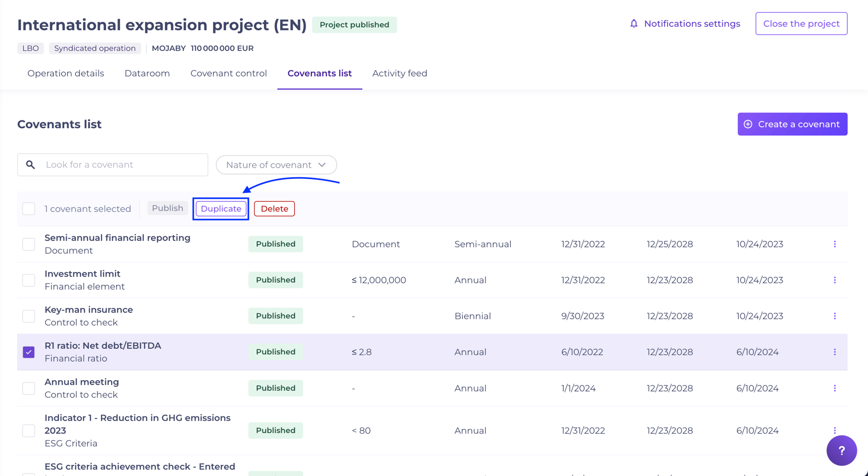The height and width of the screenshot is (476, 868).
Task: Open options menu for Semi-annual financial reporting
Action: point(835,244)
